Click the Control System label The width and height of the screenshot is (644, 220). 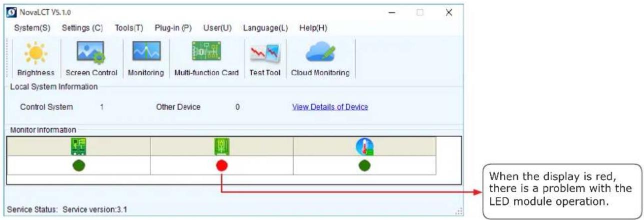tap(47, 107)
